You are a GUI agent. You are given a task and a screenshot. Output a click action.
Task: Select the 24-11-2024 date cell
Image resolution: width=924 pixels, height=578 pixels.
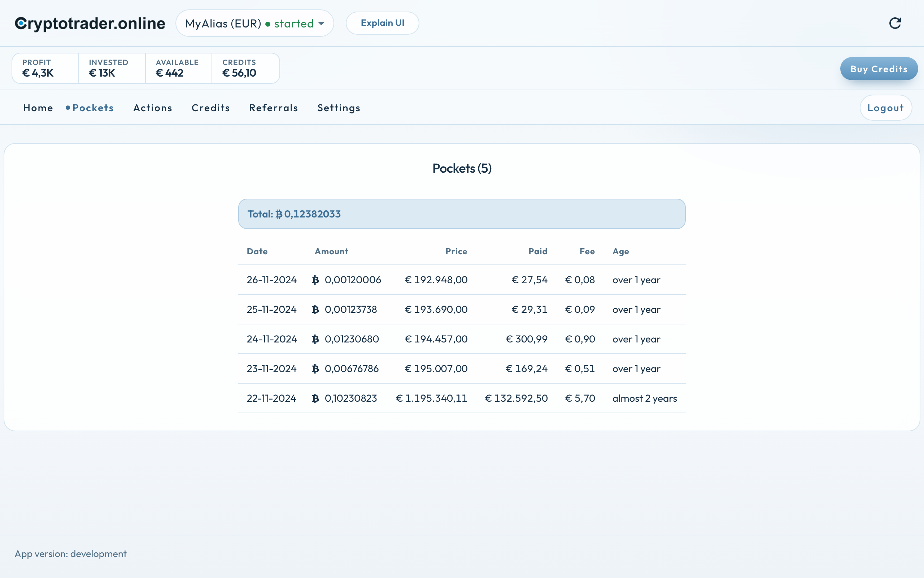click(x=272, y=339)
